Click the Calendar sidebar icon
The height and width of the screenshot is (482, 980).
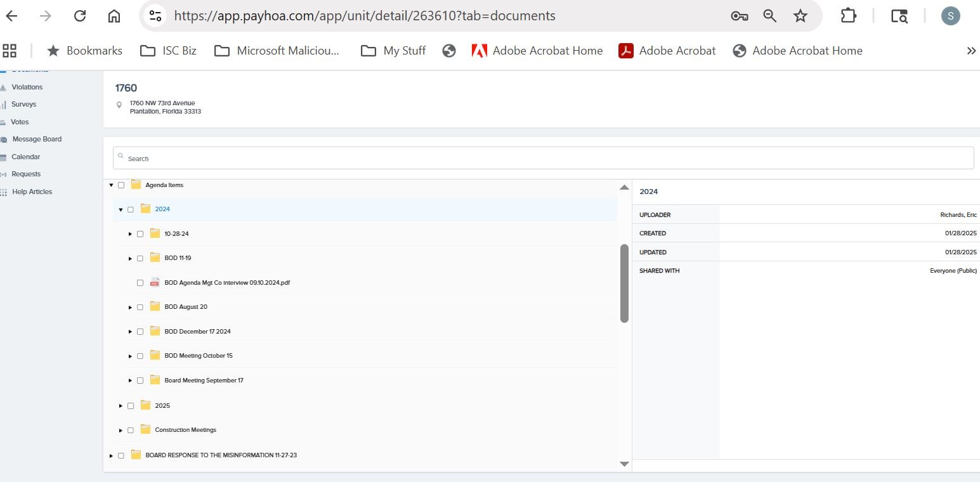point(4,157)
